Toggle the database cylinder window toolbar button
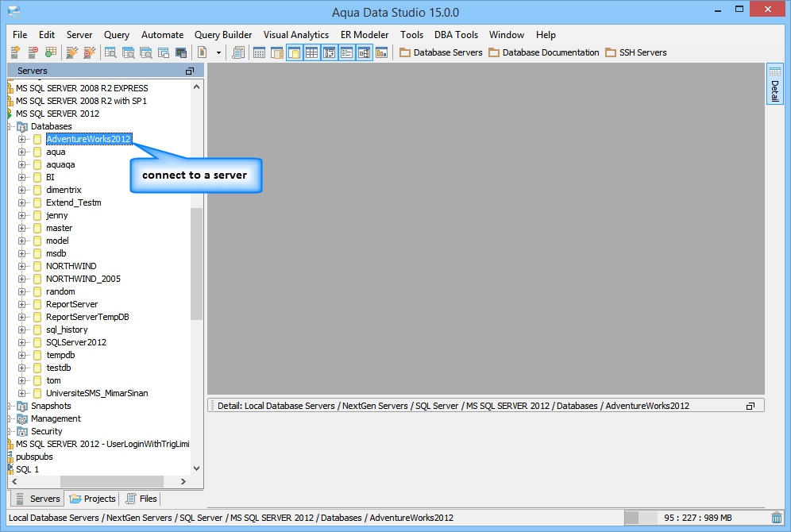791x532 pixels. click(294, 52)
